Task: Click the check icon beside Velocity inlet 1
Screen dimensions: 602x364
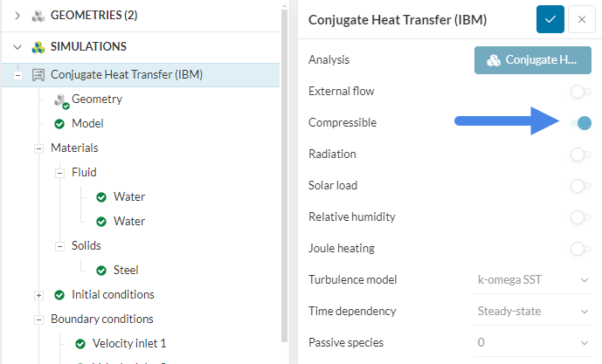Action: (80, 344)
